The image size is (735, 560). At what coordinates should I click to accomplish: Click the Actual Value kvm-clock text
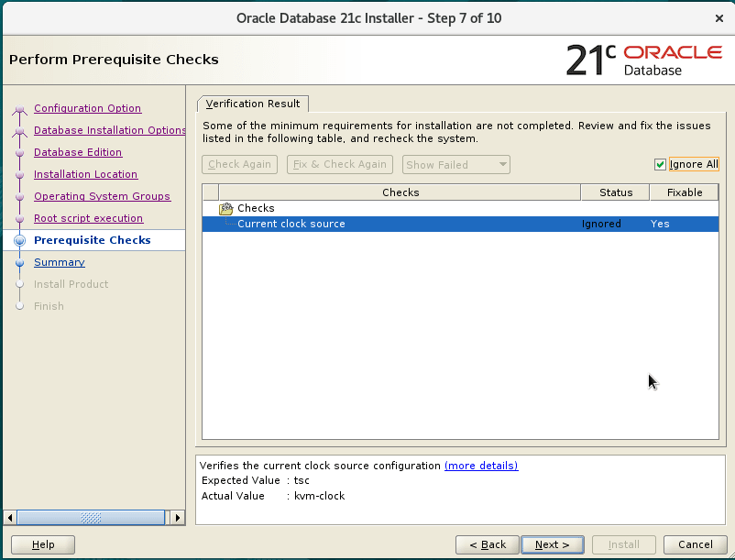[x=273, y=496]
